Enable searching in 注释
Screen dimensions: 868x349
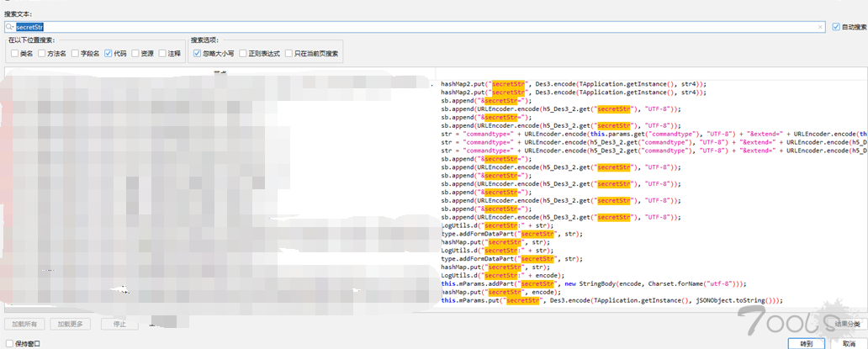click(163, 54)
